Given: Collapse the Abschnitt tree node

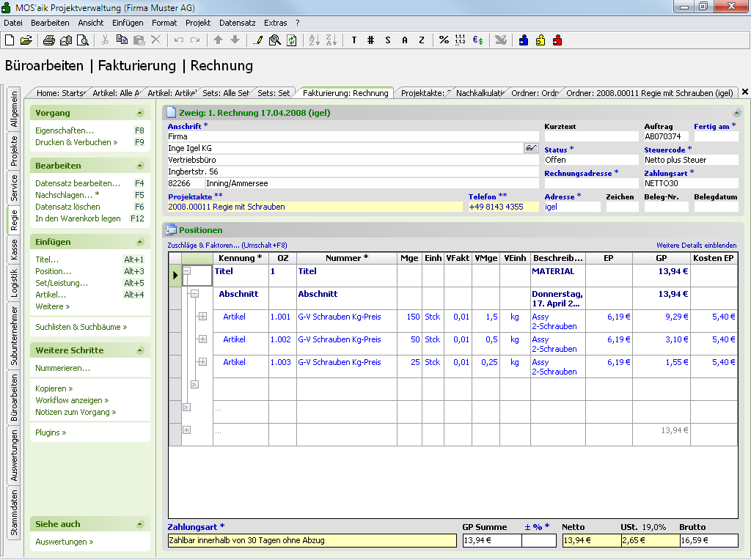Looking at the screenshot, I should click(x=194, y=294).
